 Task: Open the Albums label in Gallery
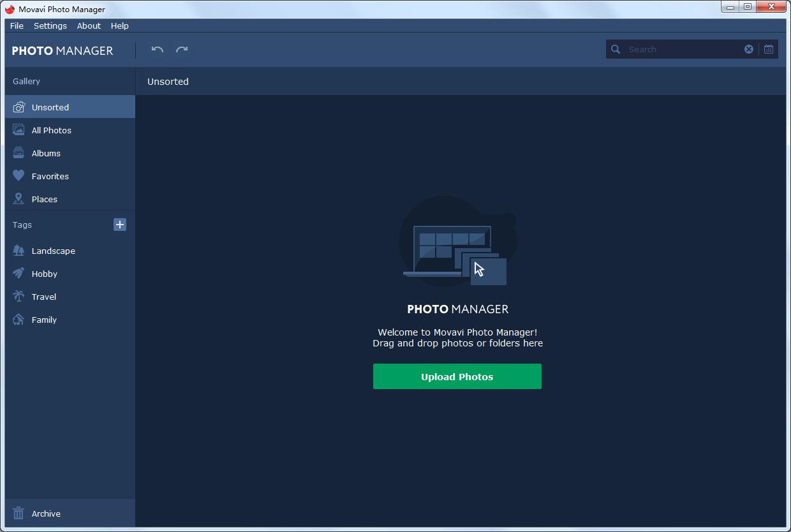point(46,153)
